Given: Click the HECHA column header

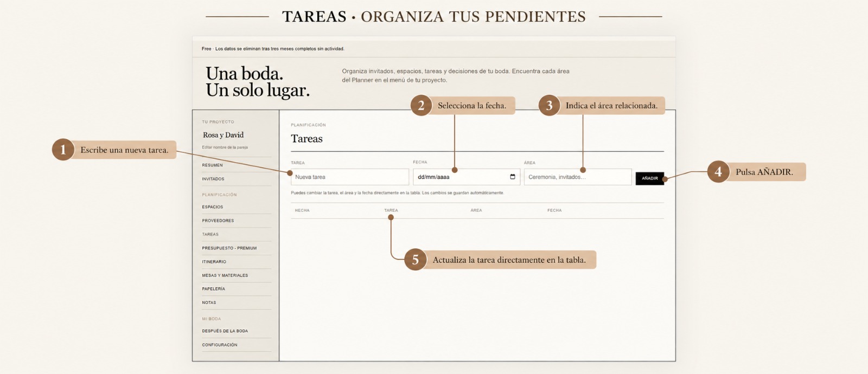Looking at the screenshot, I should pyautogui.click(x=302, y=210).
